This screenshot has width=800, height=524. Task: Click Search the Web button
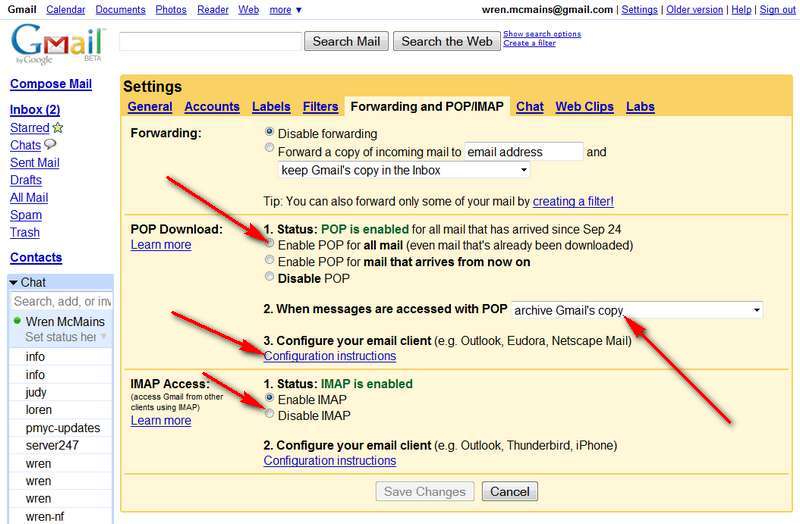click(x=447, y=41)
